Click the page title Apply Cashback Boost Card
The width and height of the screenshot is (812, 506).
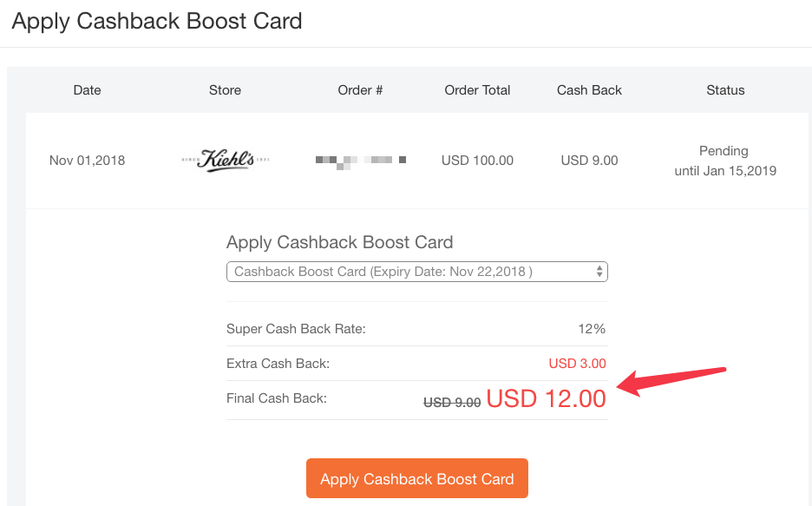157,22
